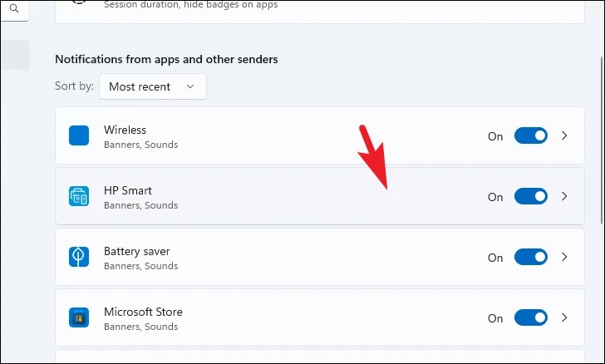This screenshot has height=364, width=605.
Task: Click the blue Wireless app icon
Action: tap(79, 135)
